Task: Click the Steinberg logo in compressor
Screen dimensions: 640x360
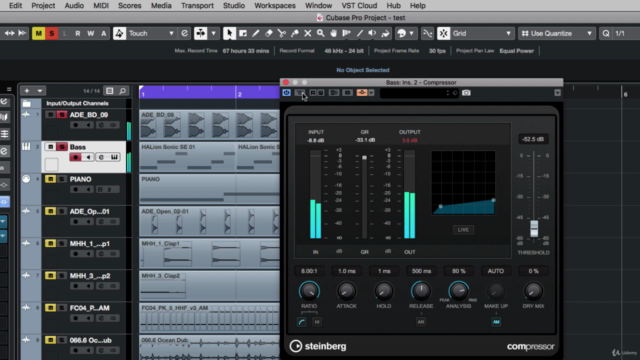Action: click(x=318, y=346)
